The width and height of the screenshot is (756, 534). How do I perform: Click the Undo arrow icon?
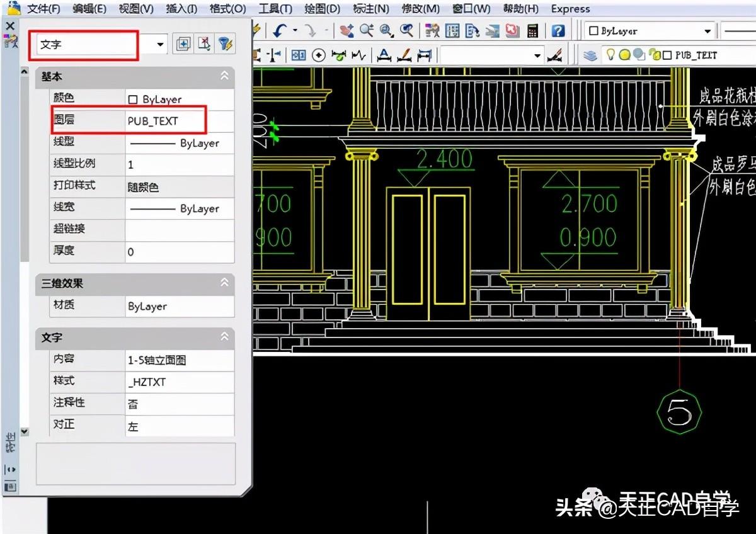[x=280, y=30]
